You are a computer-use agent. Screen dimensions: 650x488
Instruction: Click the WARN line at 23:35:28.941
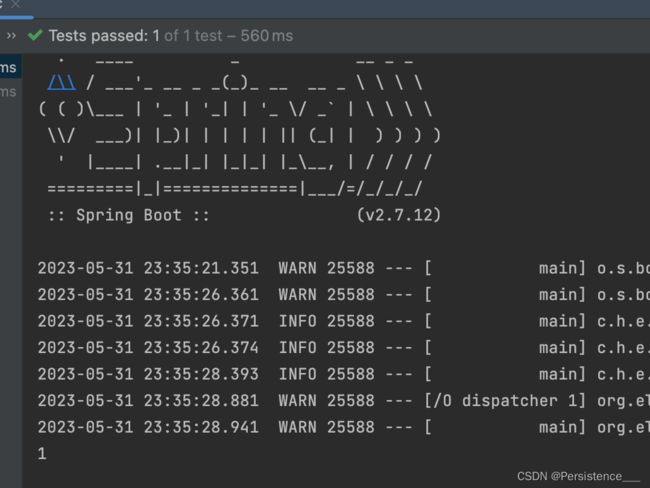344,427
